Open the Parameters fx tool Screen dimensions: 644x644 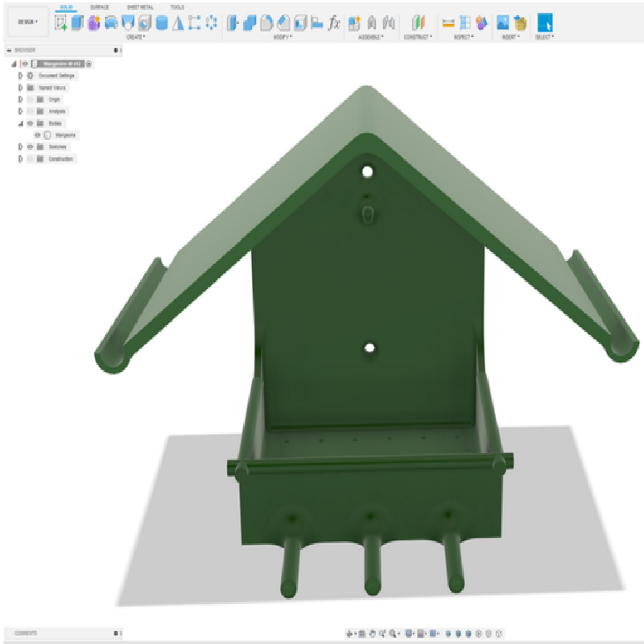334,23
